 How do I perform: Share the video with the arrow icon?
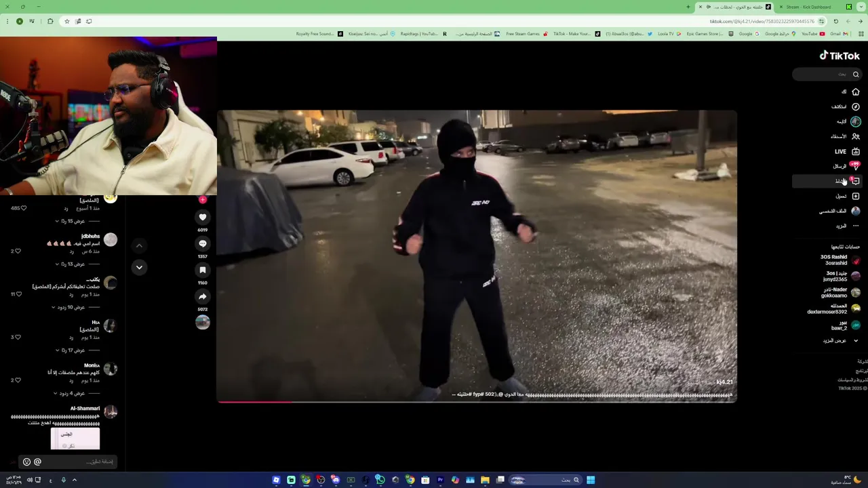(202, 296)
